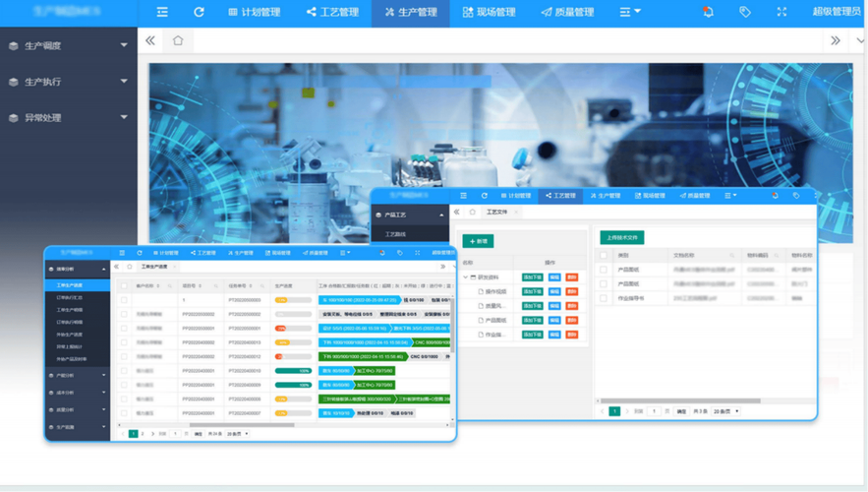Collapse 研发资料 tree node

click(x=466, y=277)
